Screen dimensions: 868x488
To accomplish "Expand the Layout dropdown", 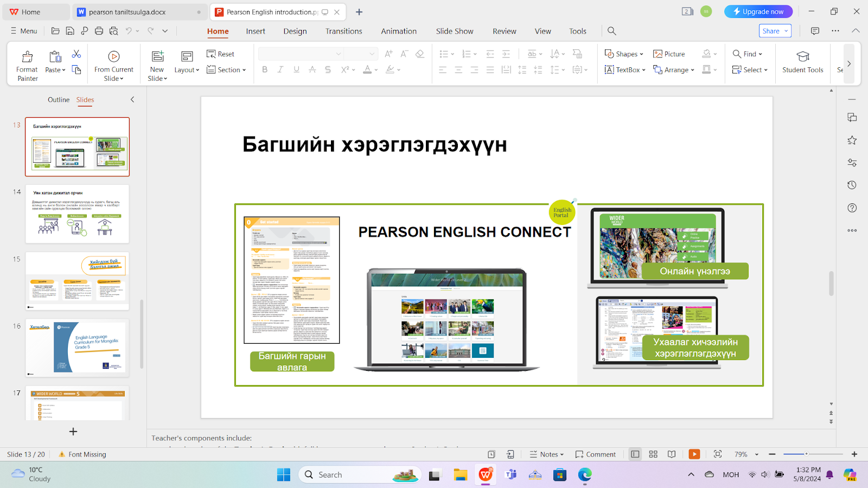I will pos(187,70).
